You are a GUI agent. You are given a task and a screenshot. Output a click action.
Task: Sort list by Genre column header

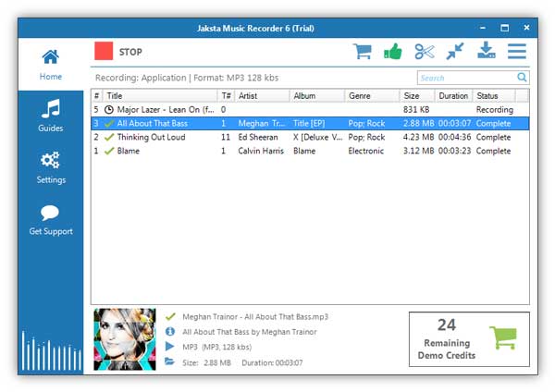[373, 96]
